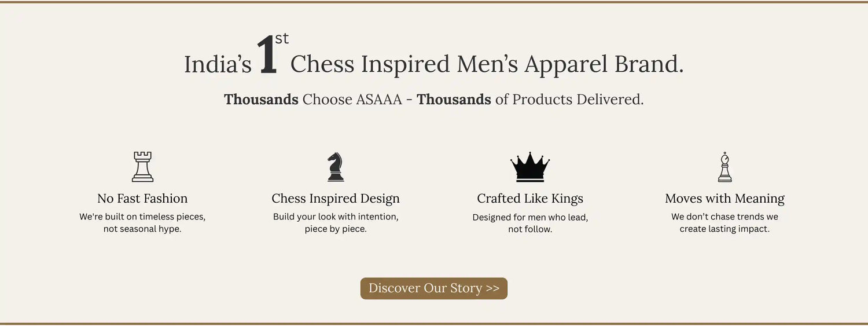
Task: Click the black crown icon
Action: (530, 167)
